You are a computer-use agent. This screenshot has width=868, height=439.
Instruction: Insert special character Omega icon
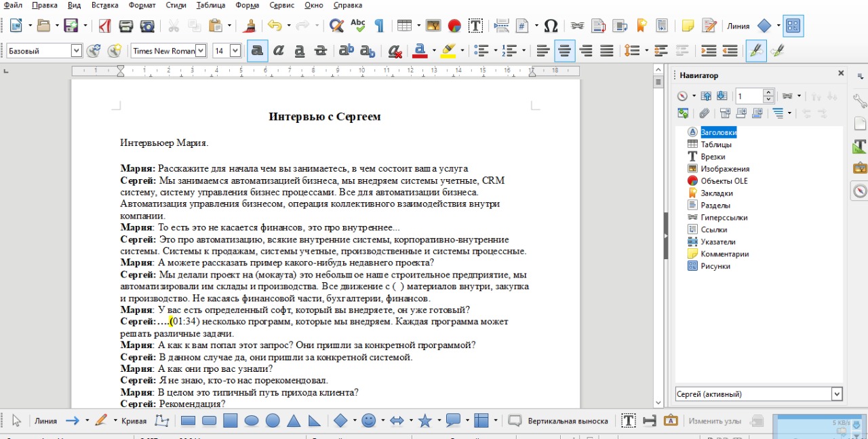tap(551, 26)
